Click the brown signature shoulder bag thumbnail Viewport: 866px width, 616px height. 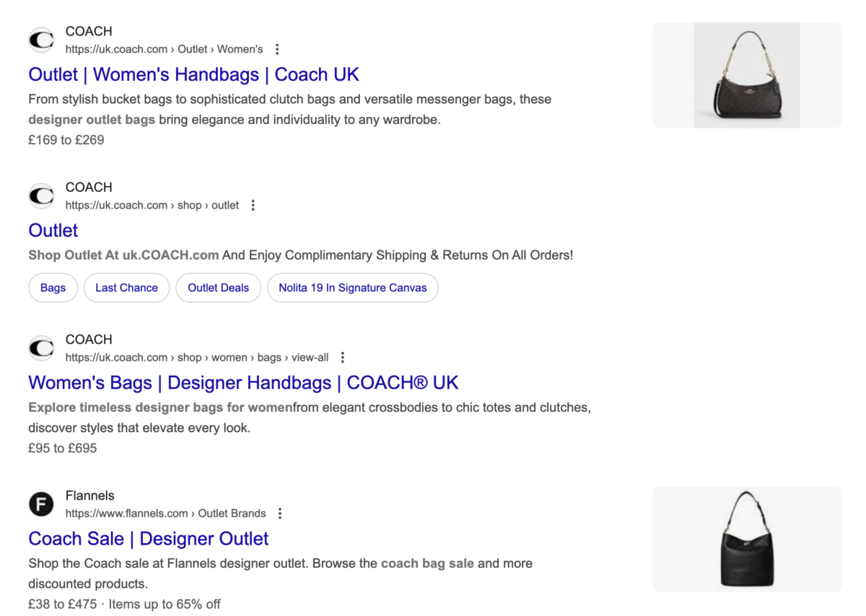click(x=746, y=75)
